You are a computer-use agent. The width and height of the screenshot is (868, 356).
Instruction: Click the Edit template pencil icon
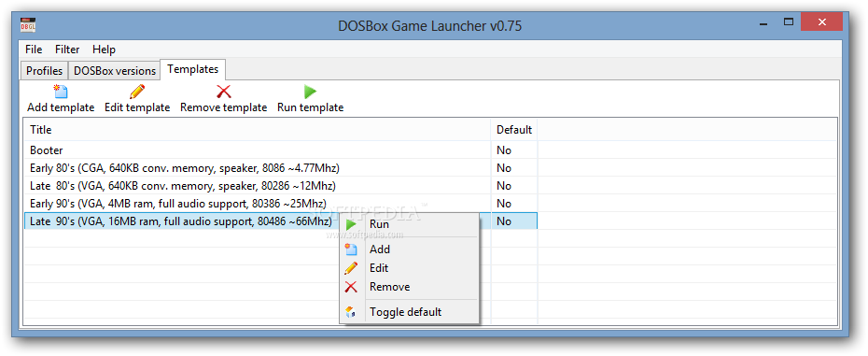click(x=136, y=92)
